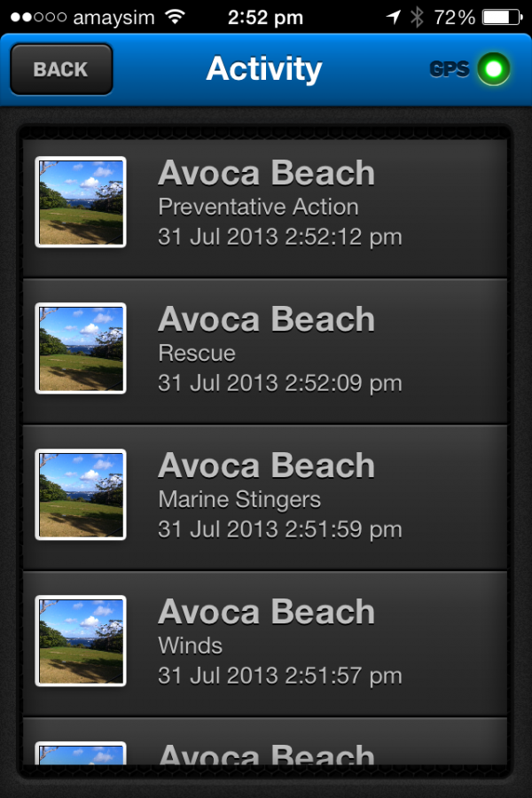Tap the Activity title in header
532x798 pixels.
click(264, 68)
